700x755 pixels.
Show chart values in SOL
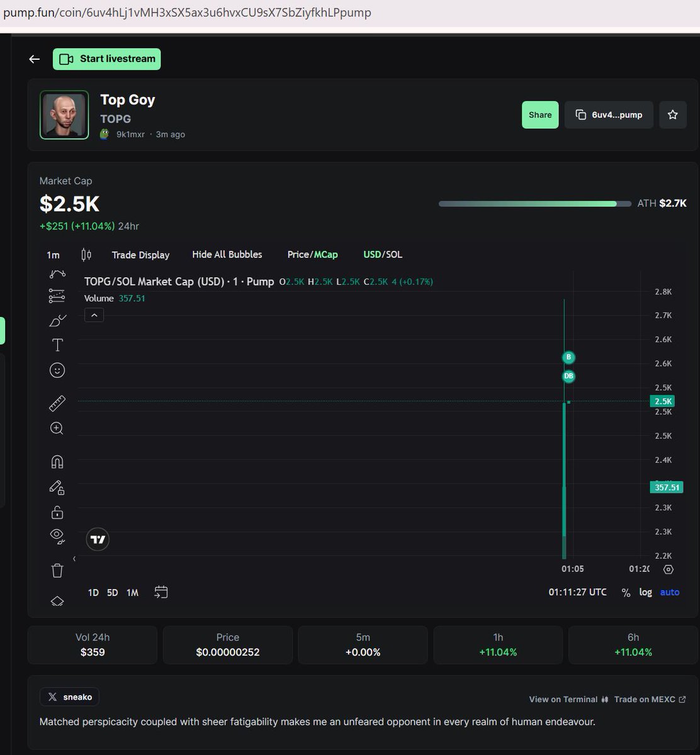[x=394, y=254]
